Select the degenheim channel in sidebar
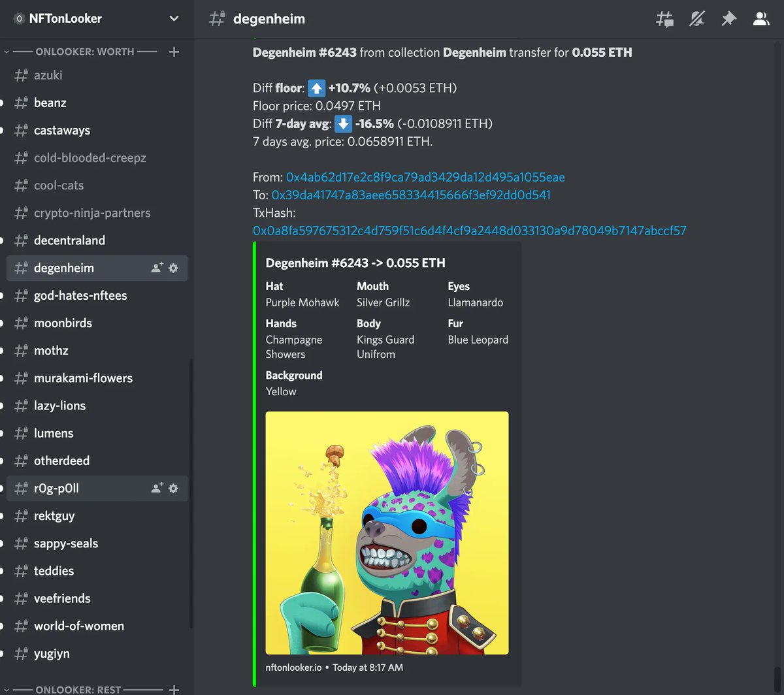 pos(97,268)
